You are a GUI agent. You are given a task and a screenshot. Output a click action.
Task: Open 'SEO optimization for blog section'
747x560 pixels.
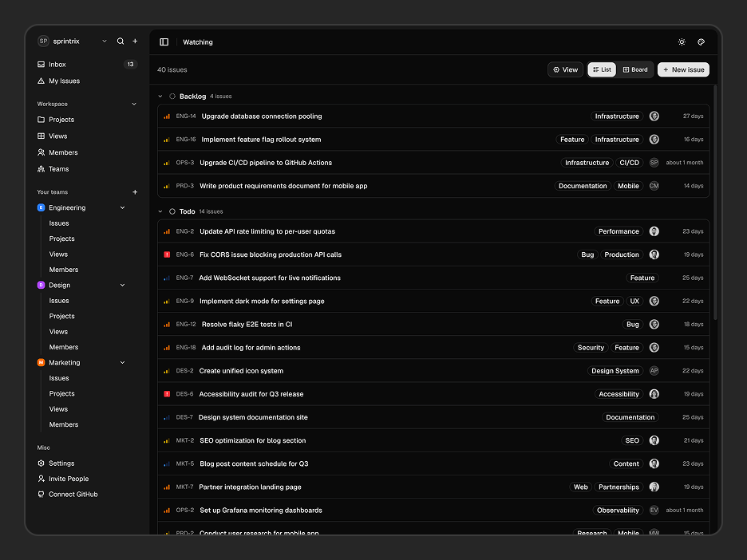252,440
